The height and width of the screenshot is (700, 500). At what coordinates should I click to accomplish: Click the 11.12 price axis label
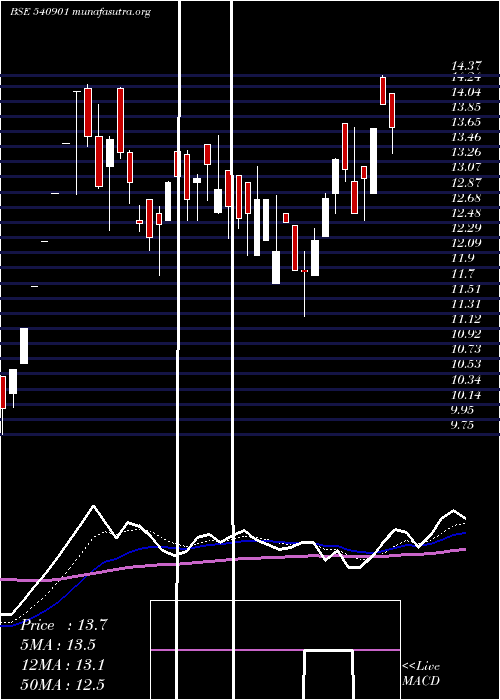pyautogui.click(x=467, y=319)
